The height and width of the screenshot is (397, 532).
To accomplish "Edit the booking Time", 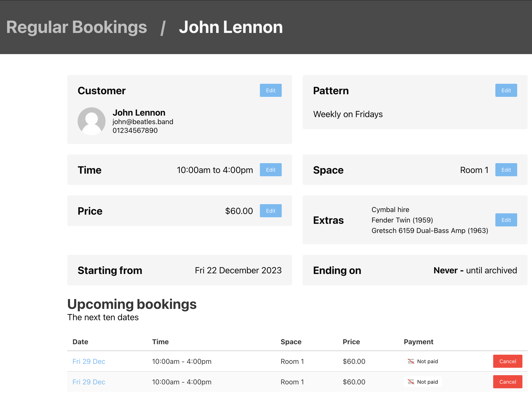I will point(270,170).
